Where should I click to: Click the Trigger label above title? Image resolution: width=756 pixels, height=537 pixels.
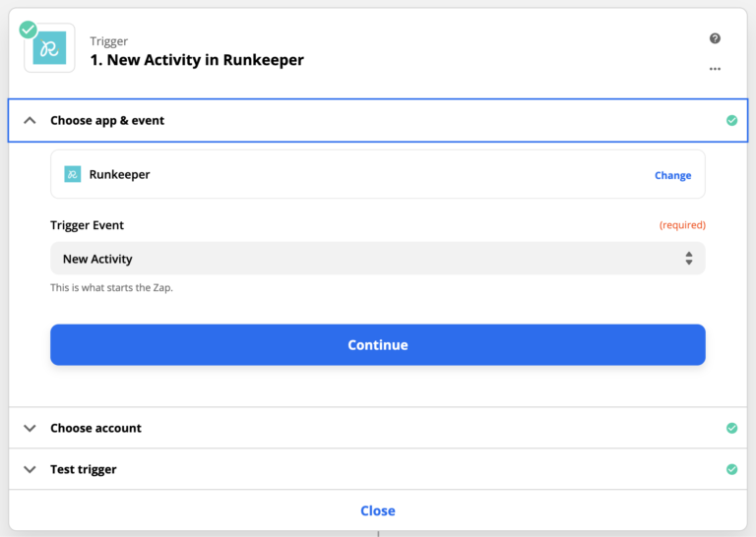109,41
